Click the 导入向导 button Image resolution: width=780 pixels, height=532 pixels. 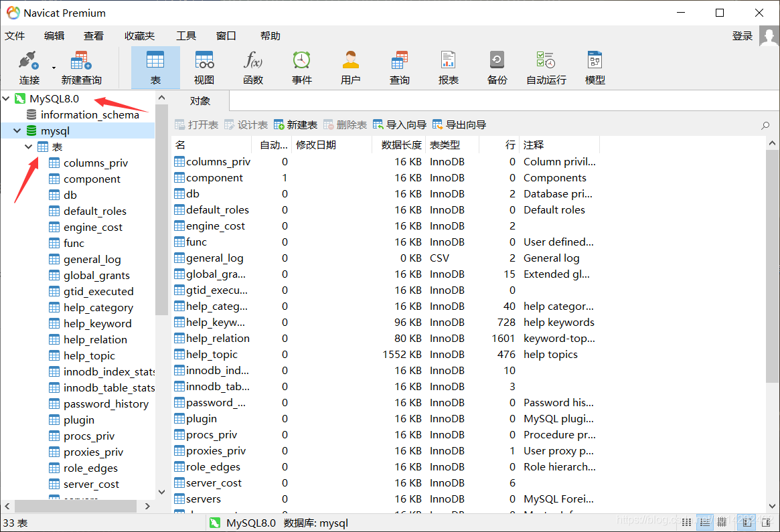coord(400,124)
